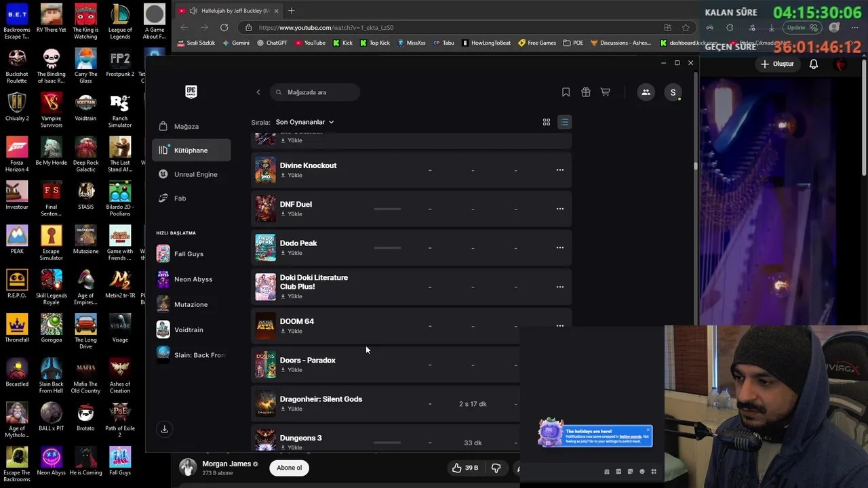Select the Hallelujah by Jeff Buckley tab

(x=228, y=11)
